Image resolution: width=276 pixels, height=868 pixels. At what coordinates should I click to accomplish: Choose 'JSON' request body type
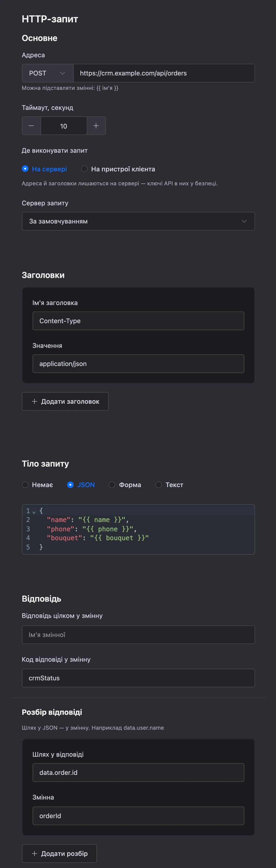pos(81,485)
